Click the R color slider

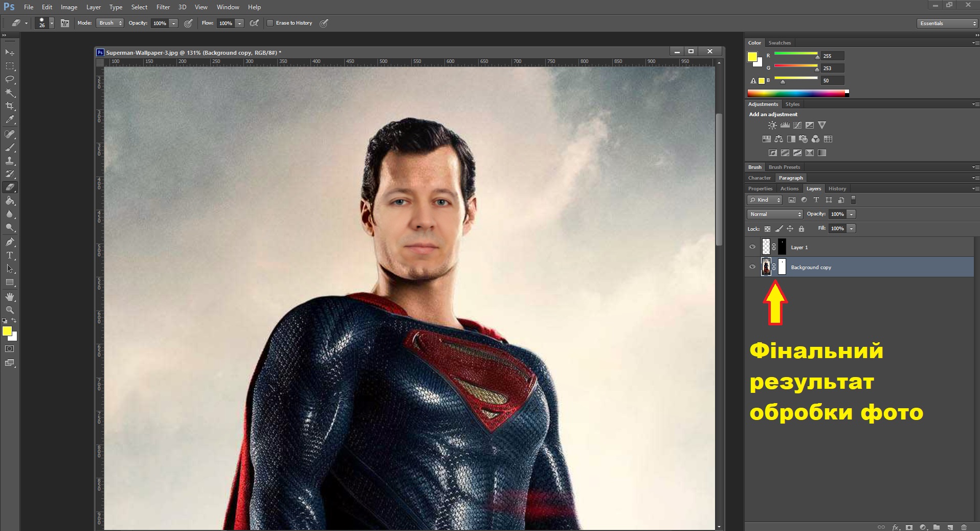[x=796, y=54]
